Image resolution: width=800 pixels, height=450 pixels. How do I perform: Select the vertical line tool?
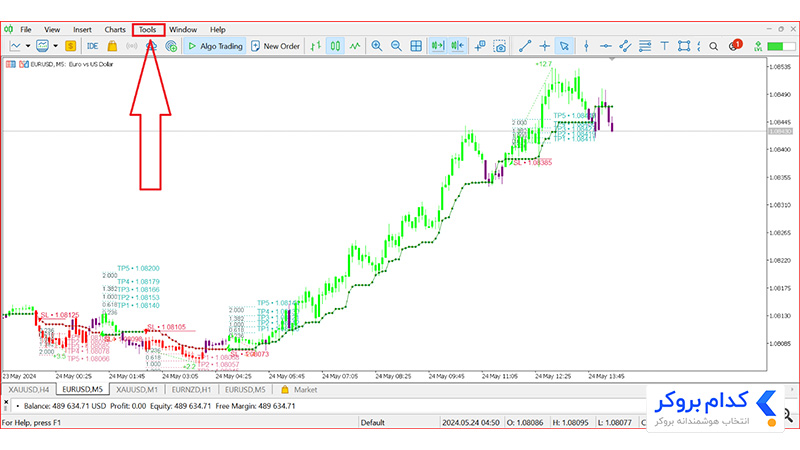[586, 46]
